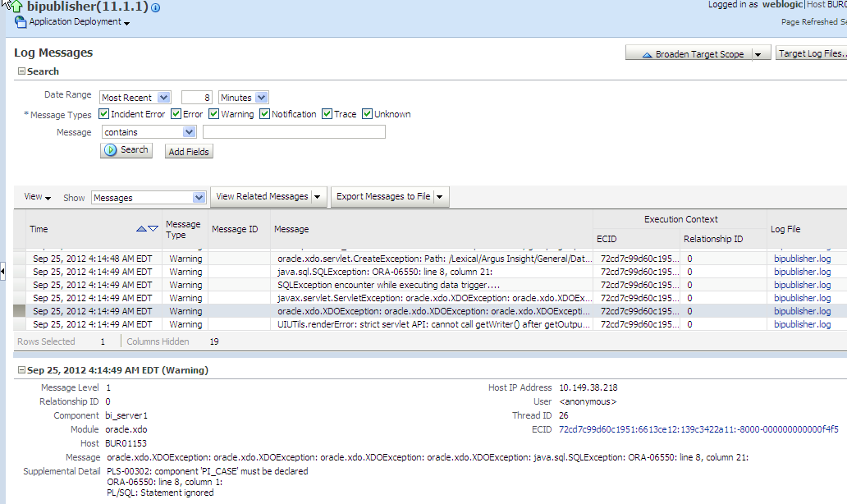Toggle the Unknown checkbox

368,114
